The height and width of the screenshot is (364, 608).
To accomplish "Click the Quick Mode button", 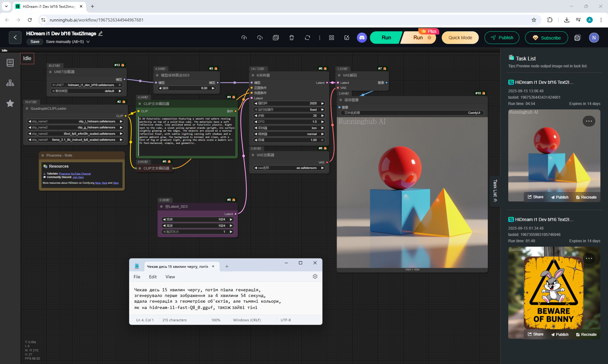I will (460, 38).
